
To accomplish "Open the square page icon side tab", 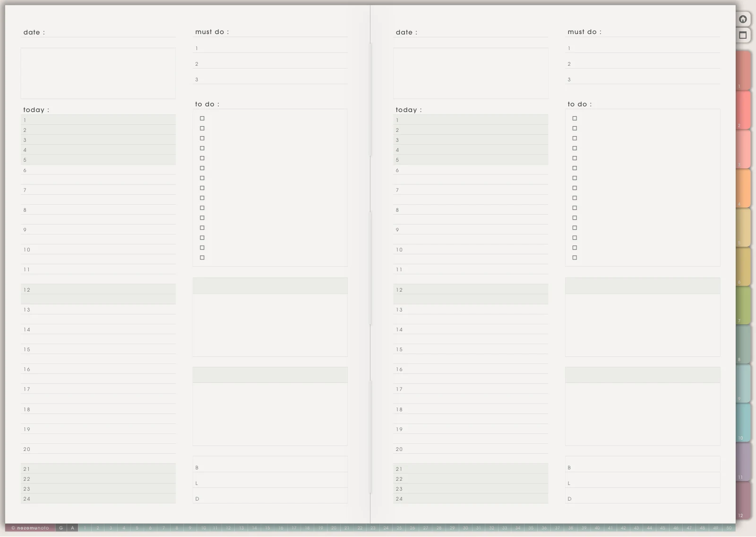I will click(x=743, y=35).
